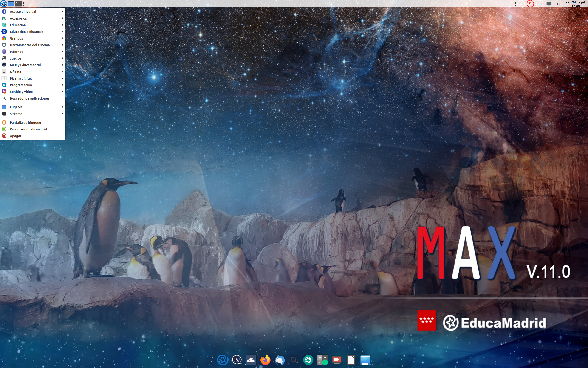This screenshot has width=588, height=368.
Task: Click the red number 9 indicator
Action: tap(530, 4)
